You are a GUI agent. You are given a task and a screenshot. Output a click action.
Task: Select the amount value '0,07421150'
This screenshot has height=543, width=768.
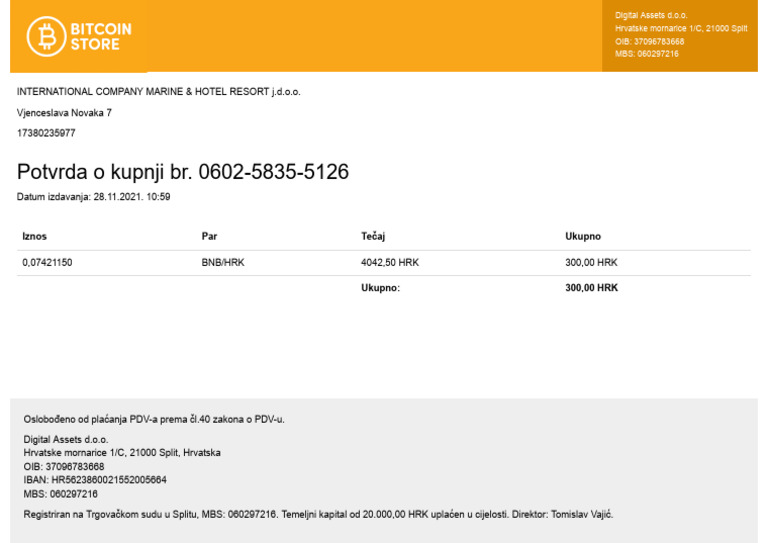pos(47,263)
